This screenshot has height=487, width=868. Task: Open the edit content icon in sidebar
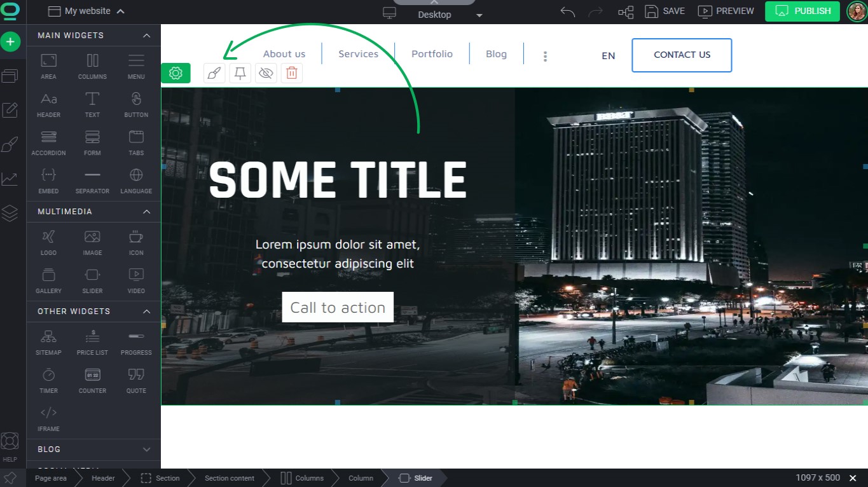[x=10, y=110]
